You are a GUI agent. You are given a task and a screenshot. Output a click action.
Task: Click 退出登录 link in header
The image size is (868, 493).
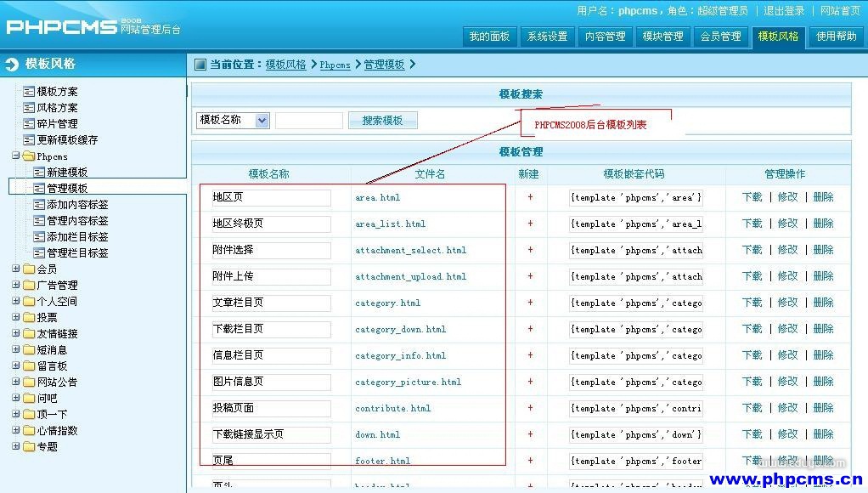point(784,10)
